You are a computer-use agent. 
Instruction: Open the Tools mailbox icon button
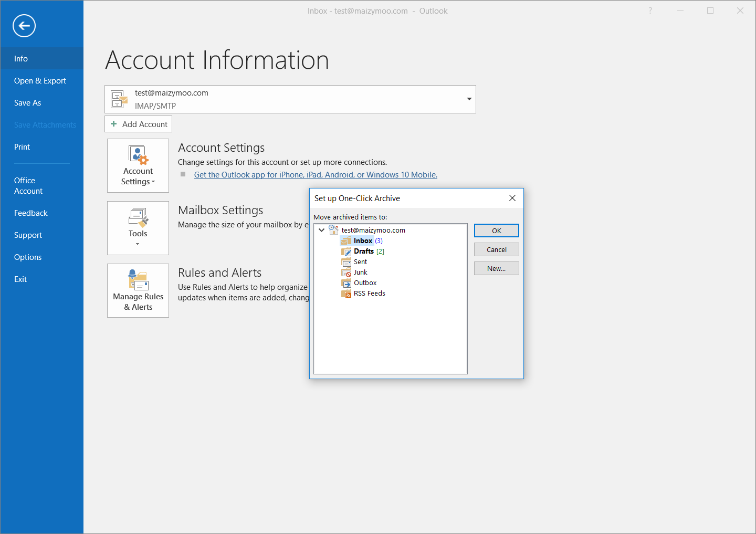138,228
